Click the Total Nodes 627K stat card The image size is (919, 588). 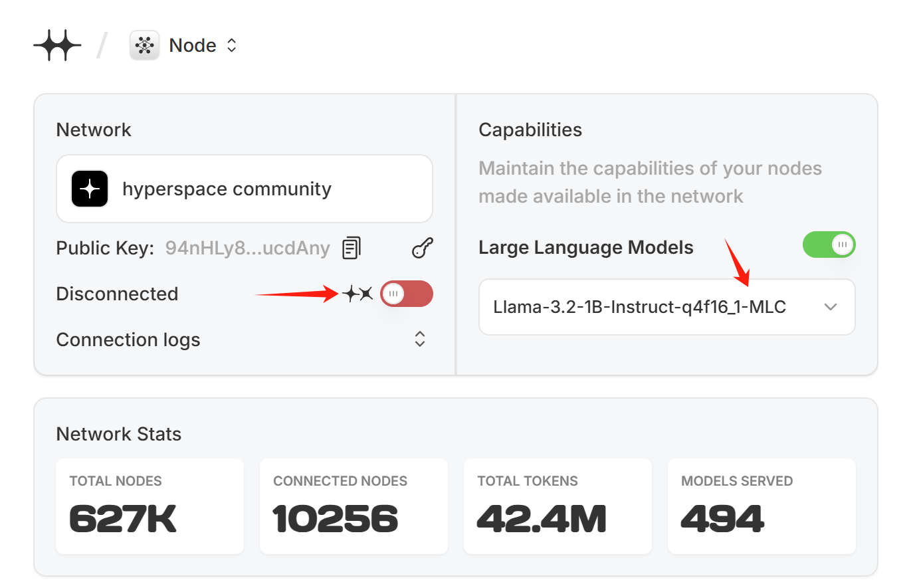[150, 506]
